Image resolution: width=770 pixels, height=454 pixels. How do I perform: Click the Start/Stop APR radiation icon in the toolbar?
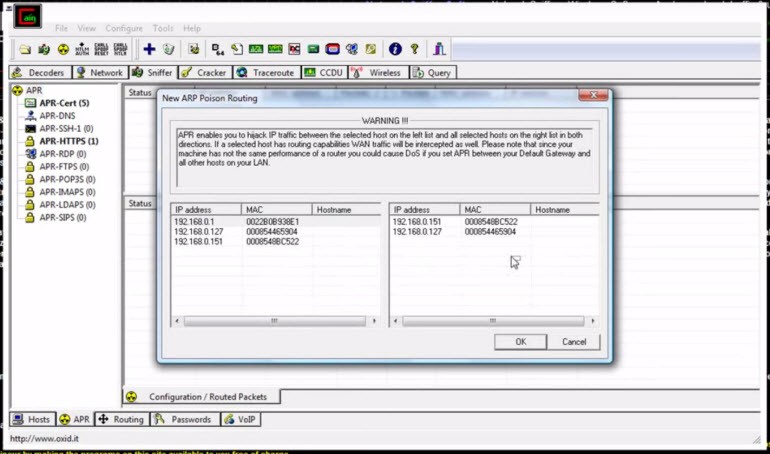[63, 49]
